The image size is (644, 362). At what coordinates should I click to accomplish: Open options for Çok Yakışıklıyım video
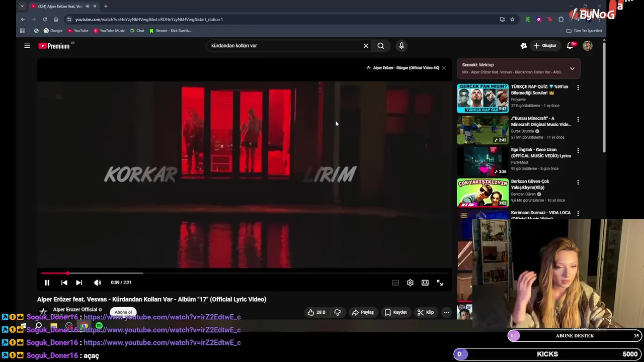pos(578,182)
